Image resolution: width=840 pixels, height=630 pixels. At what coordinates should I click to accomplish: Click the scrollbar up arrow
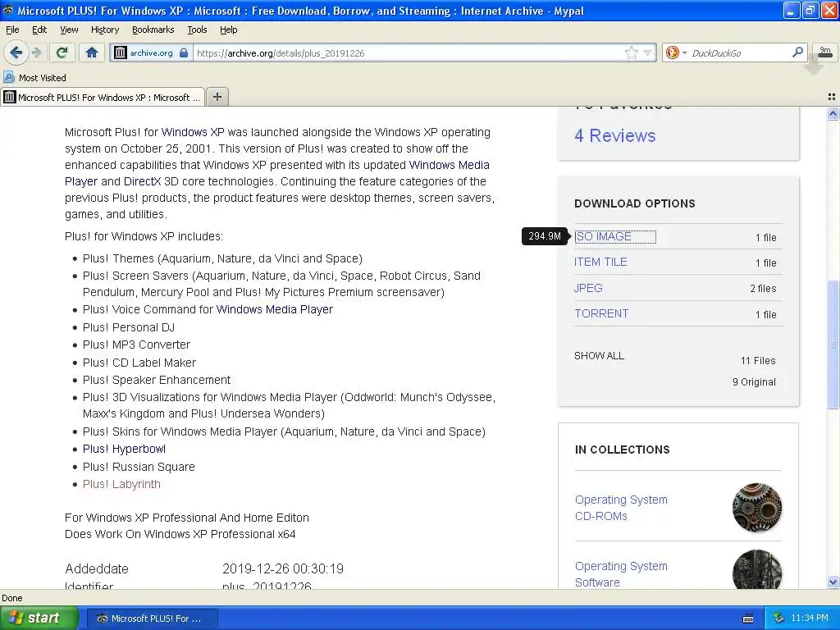pos(833,113)
